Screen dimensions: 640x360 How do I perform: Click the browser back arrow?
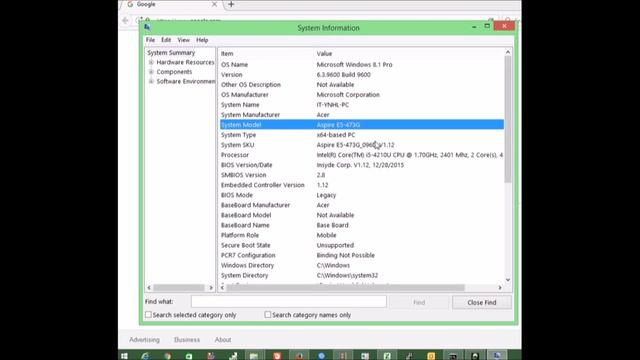[x=126, y=20]
